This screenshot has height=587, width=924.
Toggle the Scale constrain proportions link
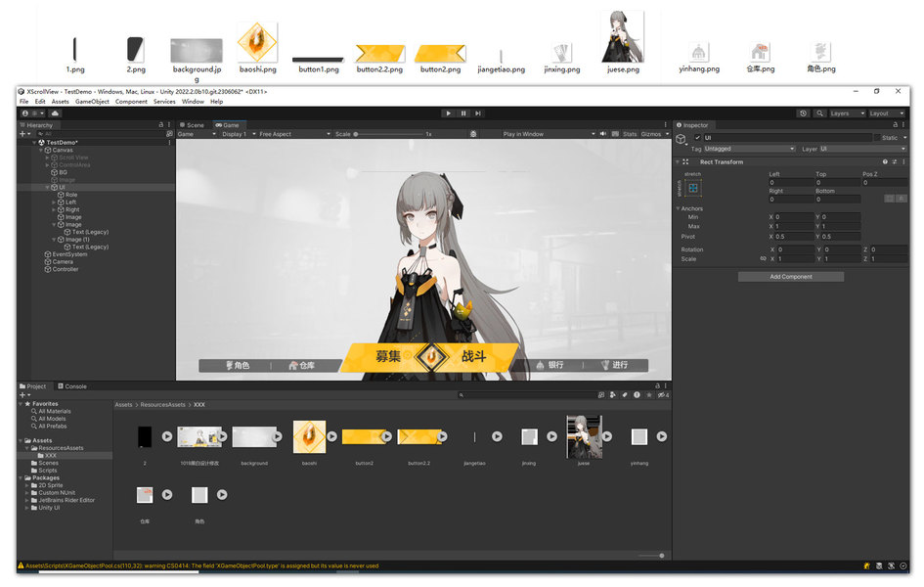[763, 258]
